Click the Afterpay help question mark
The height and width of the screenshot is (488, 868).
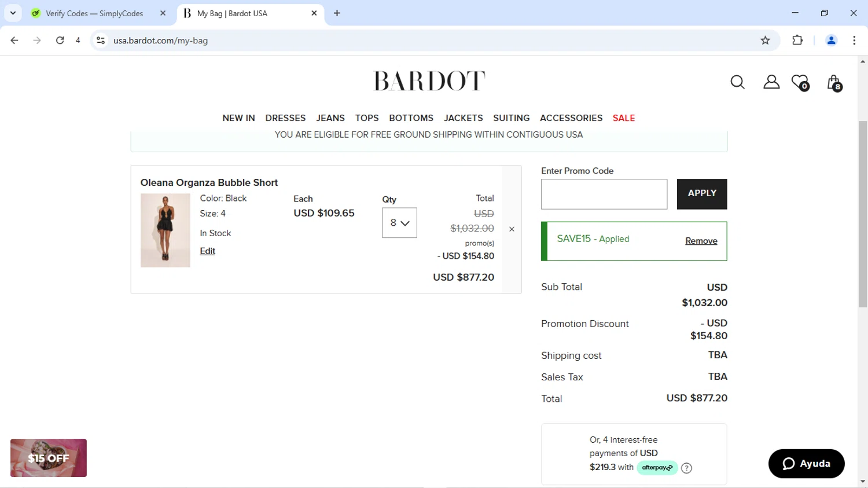click(x=686, y=468)
